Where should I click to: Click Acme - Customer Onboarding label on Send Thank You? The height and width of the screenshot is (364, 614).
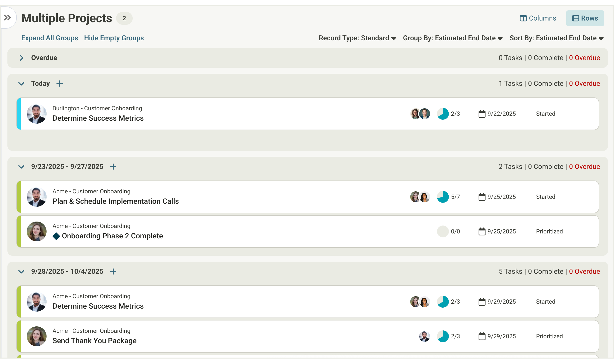tap(91, 331)
